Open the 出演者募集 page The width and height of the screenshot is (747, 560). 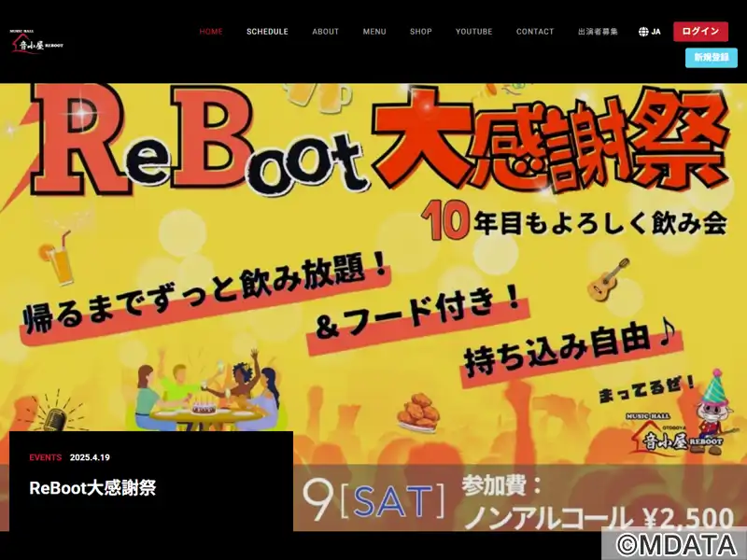click(598, 32)
